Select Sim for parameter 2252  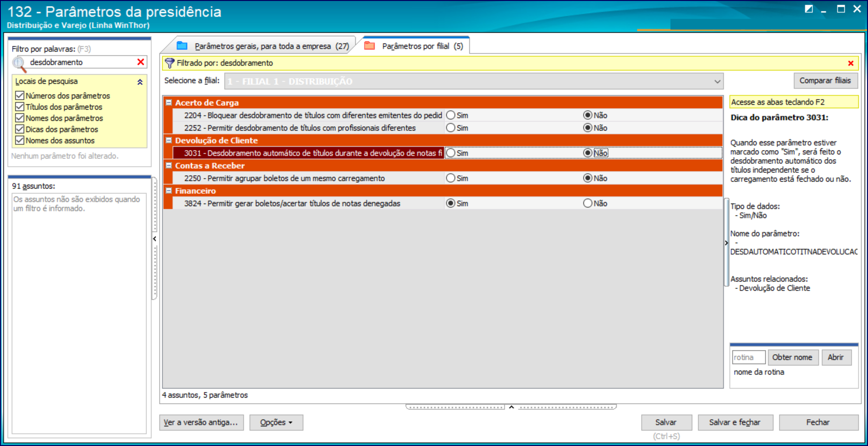[x=451, y=128]
